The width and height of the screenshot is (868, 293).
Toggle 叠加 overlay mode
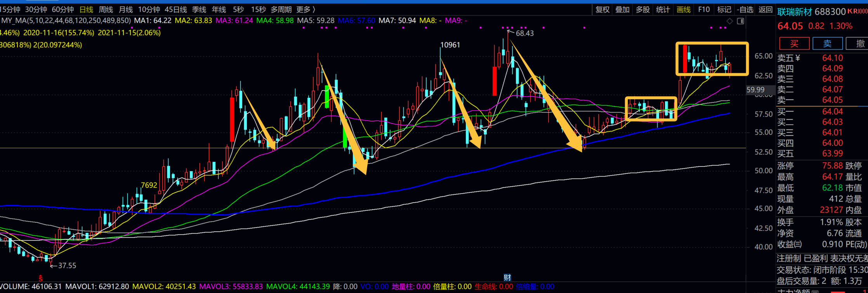click(x=622, y=10)
